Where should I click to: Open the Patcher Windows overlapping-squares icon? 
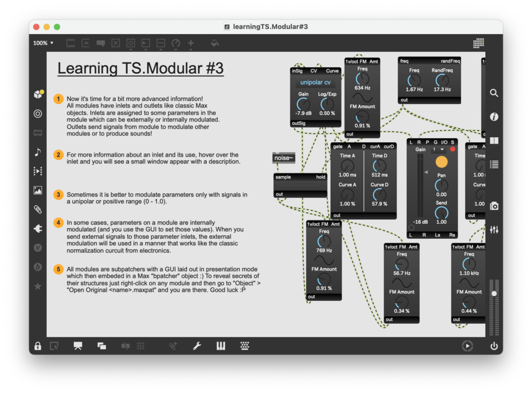[x=102, y=346]
